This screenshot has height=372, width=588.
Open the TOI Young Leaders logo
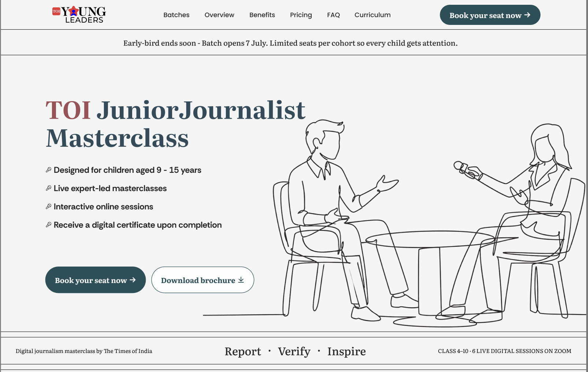79,15
